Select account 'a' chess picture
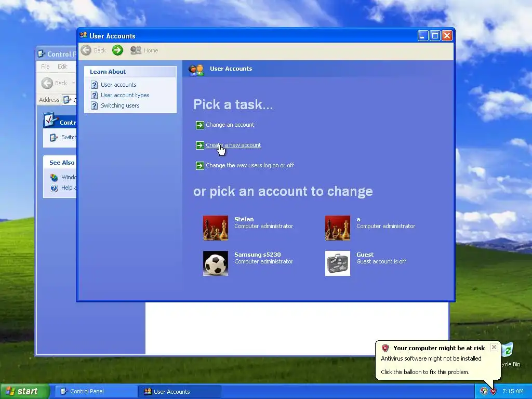Screen dimensions: 532x399 tap(338, 228)
